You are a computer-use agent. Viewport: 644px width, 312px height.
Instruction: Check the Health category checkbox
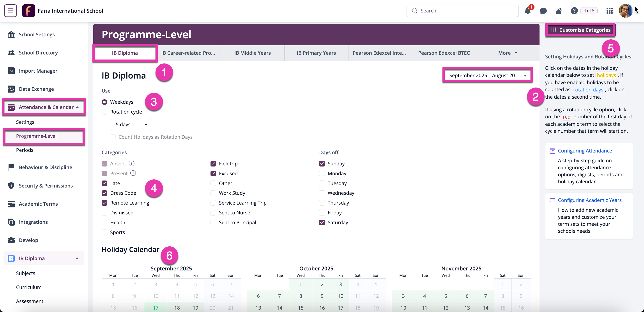tap(104, 223)
